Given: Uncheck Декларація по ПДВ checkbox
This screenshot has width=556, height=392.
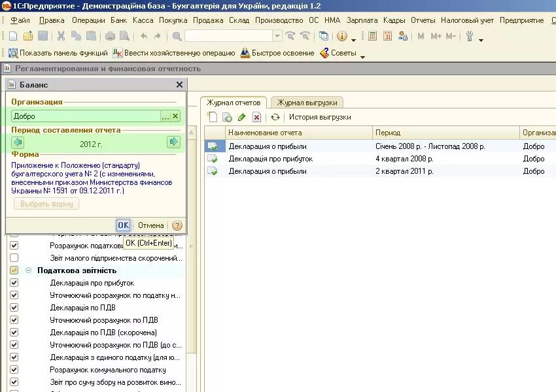Looking at the screenshot, I should point(14,307).
